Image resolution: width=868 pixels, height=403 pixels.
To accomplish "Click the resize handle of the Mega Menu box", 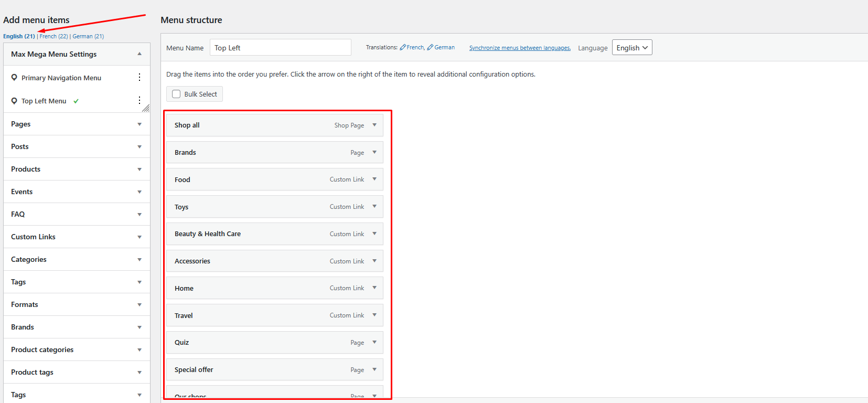I will tap(146, 108).
